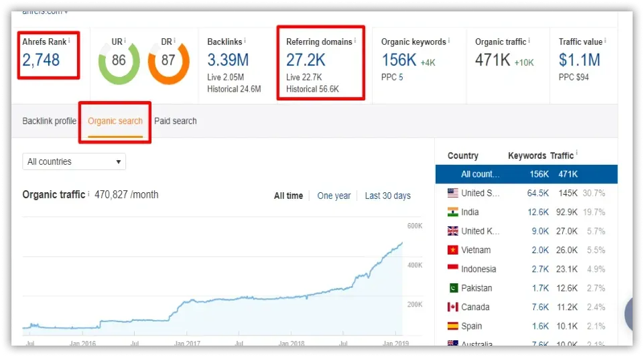Click the Referring domains info icon
The width and height of the screenshot is (644, 357).
click(355, 41)
